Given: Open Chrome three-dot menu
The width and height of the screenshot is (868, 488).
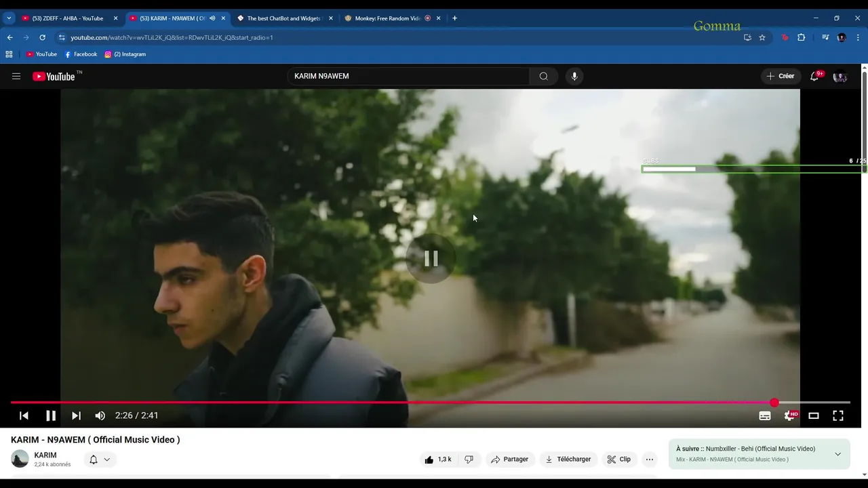Looking at the screenshot, I should (859, 37).
